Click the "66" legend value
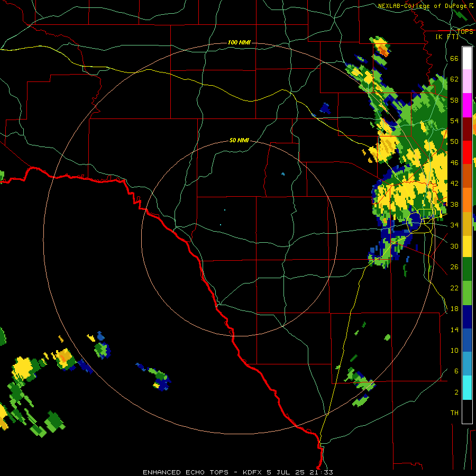476x476 pixels. [454, 58]
